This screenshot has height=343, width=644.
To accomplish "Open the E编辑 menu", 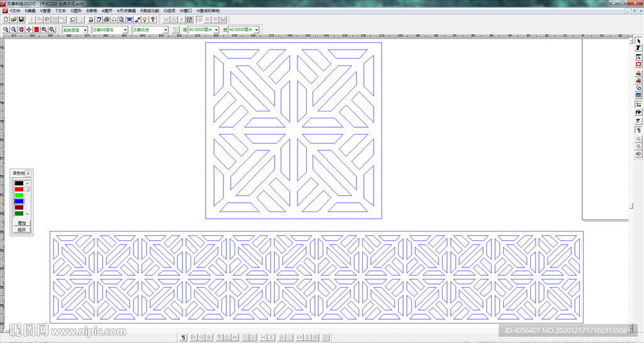I will coord(30,11).
